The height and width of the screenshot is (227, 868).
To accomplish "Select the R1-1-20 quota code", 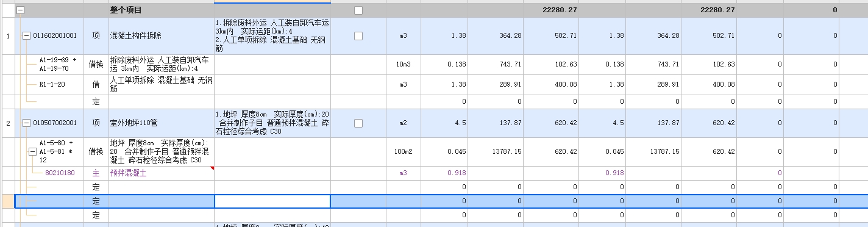I will [52, 85].
